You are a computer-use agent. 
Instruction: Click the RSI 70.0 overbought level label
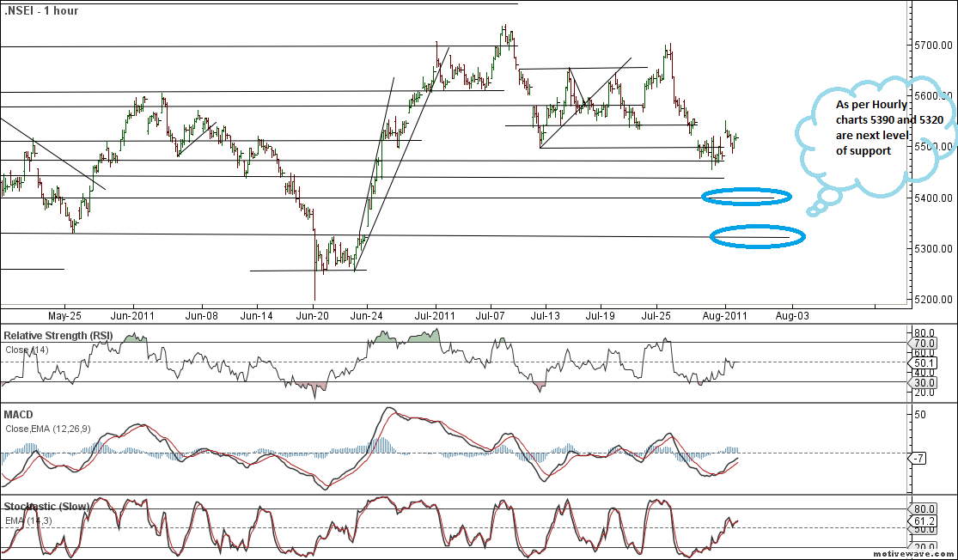[x=924, y=343]
